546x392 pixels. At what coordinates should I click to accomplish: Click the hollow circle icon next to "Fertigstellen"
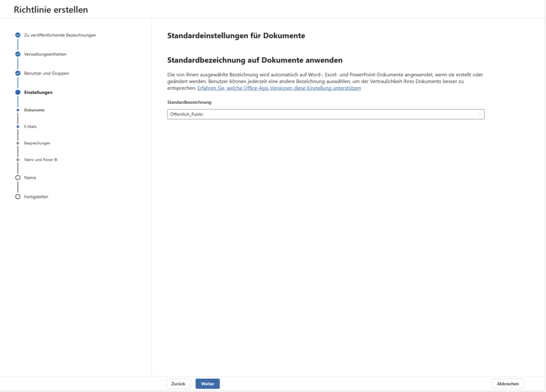coord(18,196)
